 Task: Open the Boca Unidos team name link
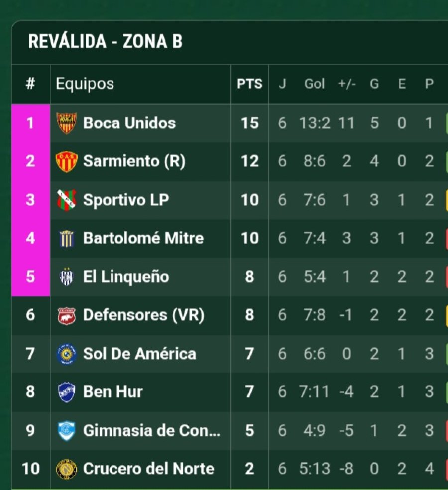coord(129,123)
